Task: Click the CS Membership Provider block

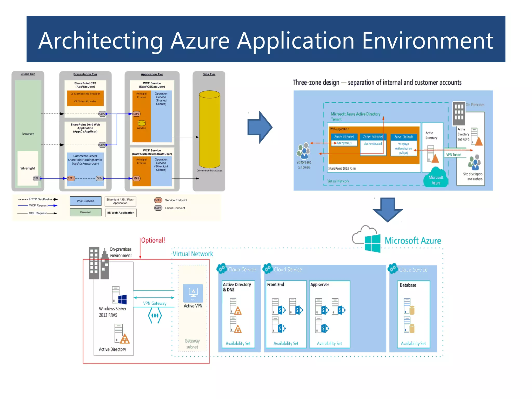Action: (x=85, y=94)
